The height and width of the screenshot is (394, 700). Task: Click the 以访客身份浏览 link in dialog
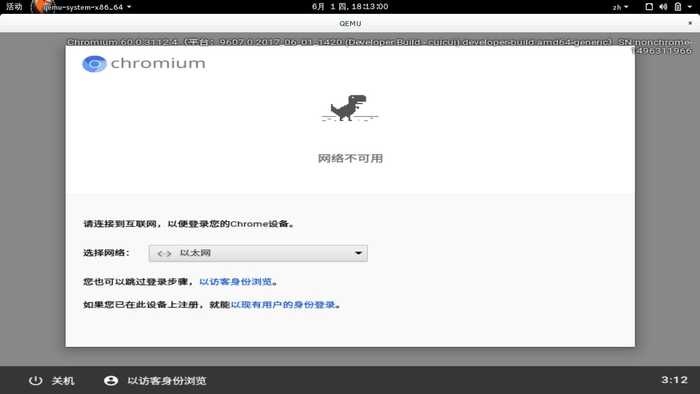coord(235,282)
